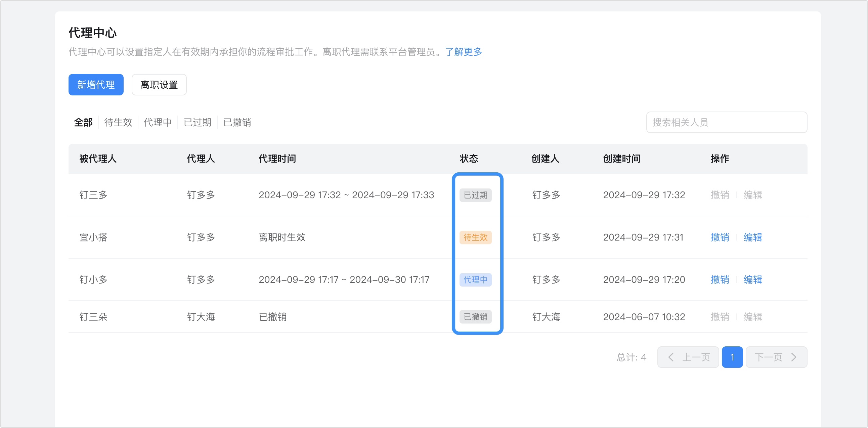Switch to the 待生效 tab
Image resolution: width=868 pixels, height=428 pixels.
118,122
